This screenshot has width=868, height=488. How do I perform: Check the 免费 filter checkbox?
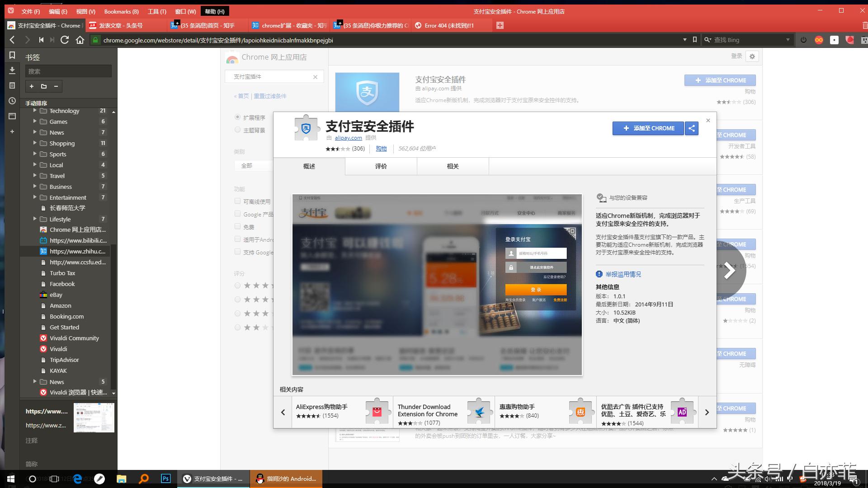(237, 226)
